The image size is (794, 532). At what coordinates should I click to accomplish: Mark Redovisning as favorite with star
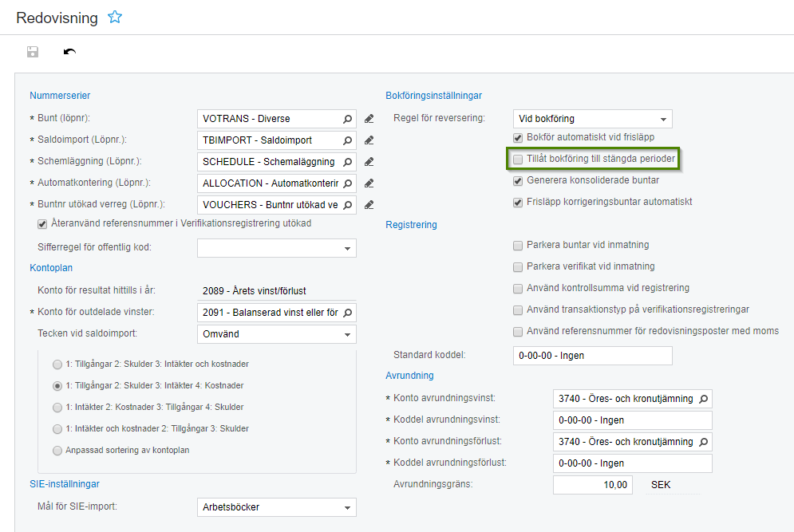pyautogui.click(x=115, y=17)
